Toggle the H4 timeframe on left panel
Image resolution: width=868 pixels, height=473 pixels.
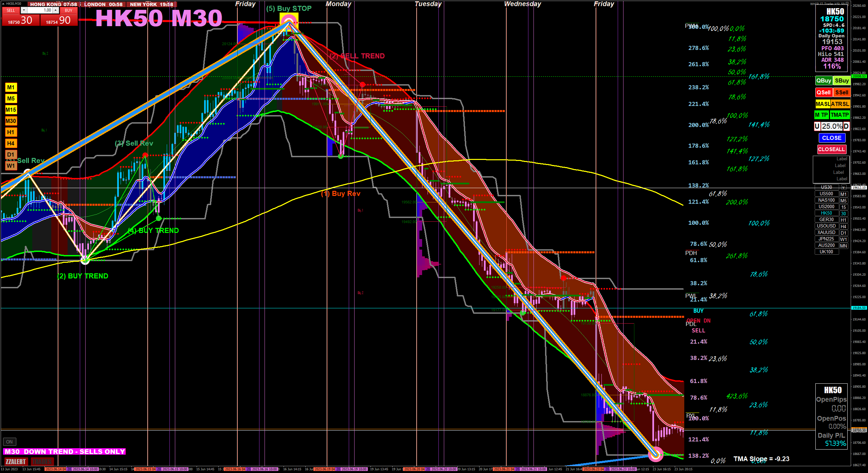[x=11, y=143]
